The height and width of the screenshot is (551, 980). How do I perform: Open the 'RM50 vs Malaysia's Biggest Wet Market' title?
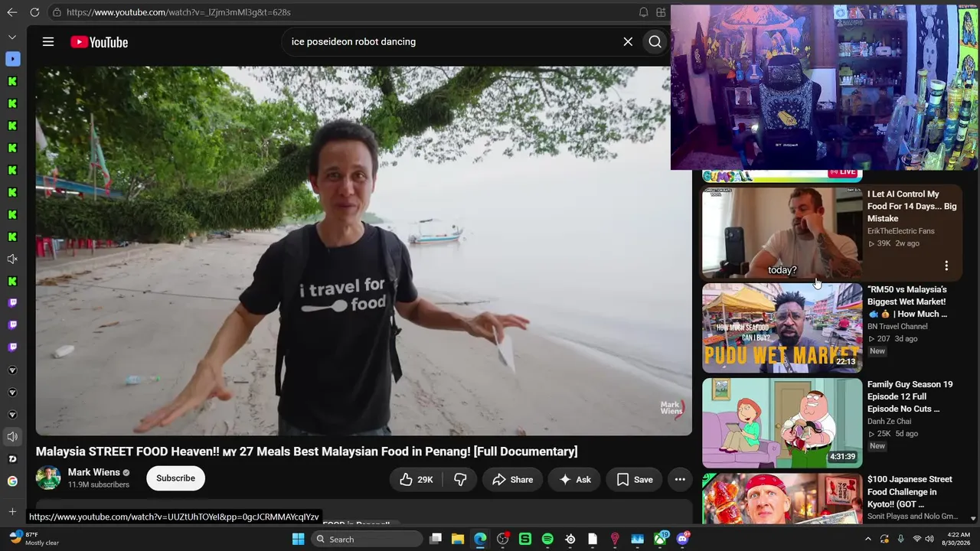click(908, 302)
